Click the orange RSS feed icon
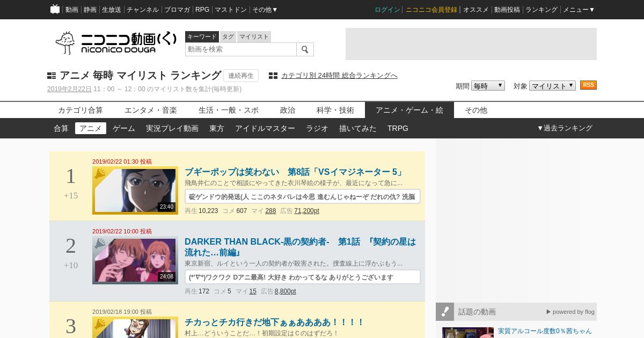The height and width of the screenshot is (338, 644). click(x=588, y=85)
